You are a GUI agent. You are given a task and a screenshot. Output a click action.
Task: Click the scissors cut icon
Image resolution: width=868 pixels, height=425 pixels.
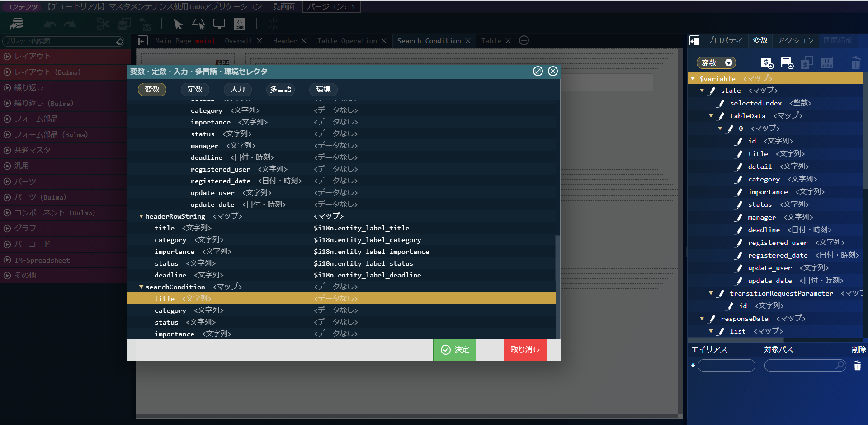click(x=103, y=24)
